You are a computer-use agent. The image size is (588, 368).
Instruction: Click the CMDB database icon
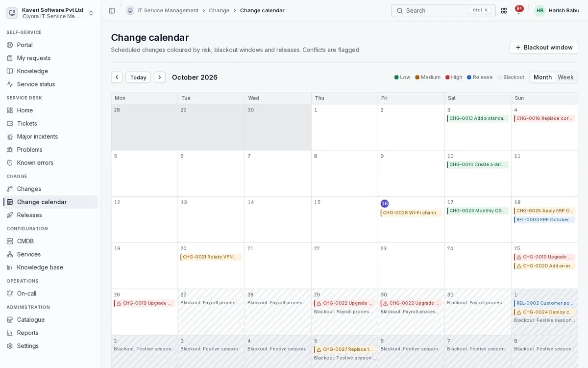click(x=10, y=241)
